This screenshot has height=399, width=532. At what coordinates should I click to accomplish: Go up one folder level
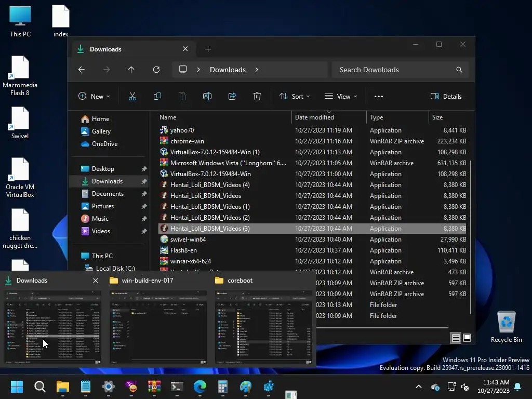[131, 70]
